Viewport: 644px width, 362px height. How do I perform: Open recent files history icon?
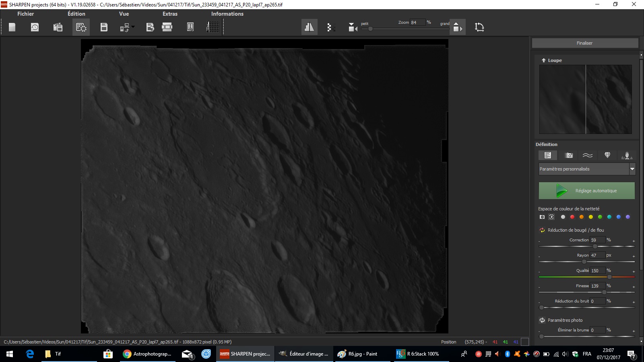pyautogui.click(x=35, y=27)
